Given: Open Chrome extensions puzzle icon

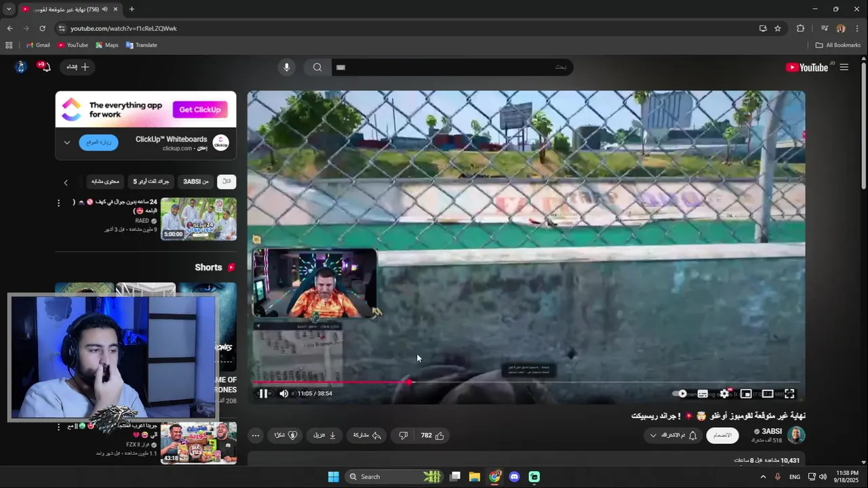Looking at the screenshot, I should [x=800, y=28].
